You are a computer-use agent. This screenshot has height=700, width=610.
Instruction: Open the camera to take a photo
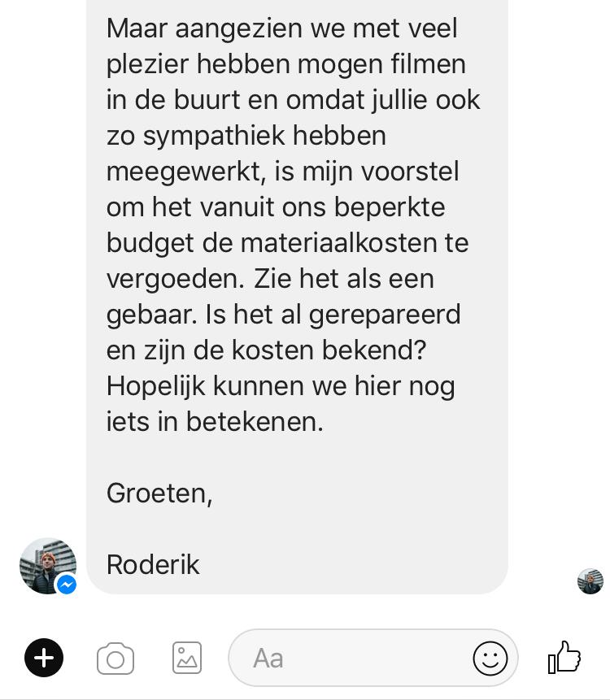[x=115, y=658]
